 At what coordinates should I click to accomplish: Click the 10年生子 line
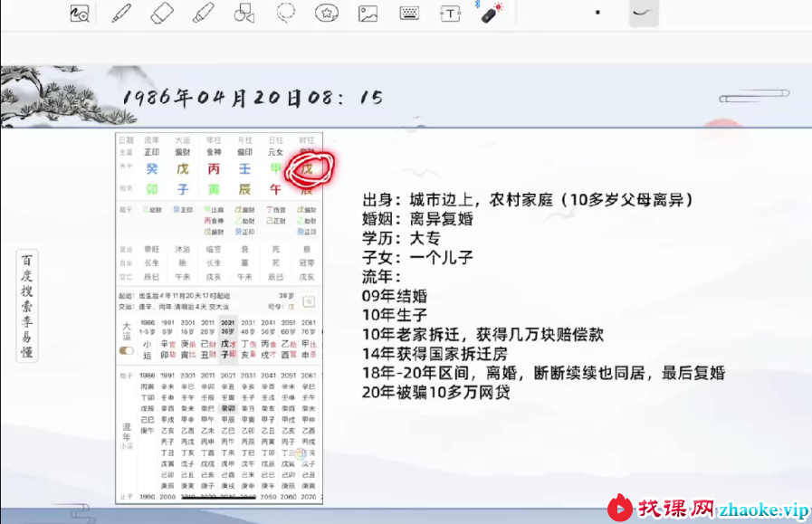(x=395, y=315)
